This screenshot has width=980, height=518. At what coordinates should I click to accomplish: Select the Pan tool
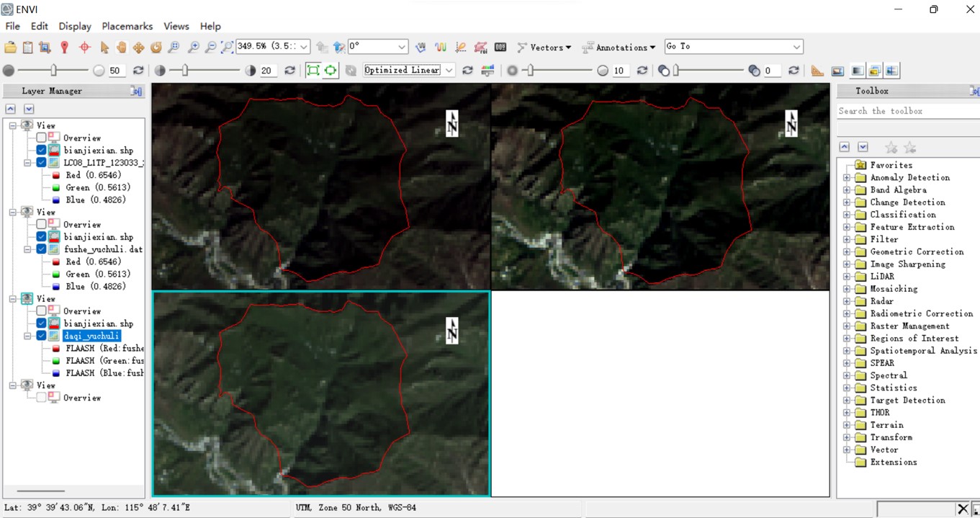pos(119,47)
